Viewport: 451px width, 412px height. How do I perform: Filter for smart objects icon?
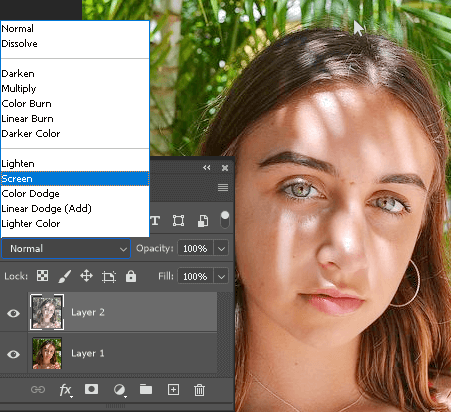(x=203, y=221)
